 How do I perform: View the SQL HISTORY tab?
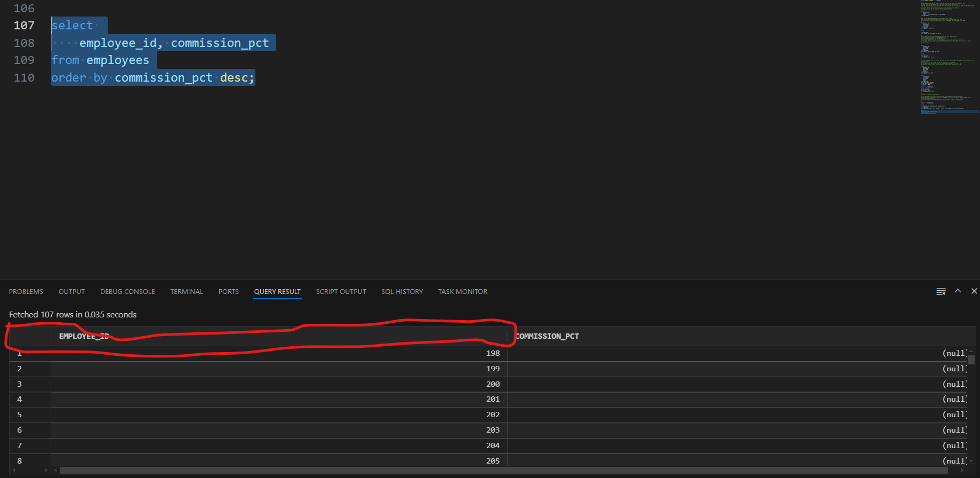(x=402, y=292)
